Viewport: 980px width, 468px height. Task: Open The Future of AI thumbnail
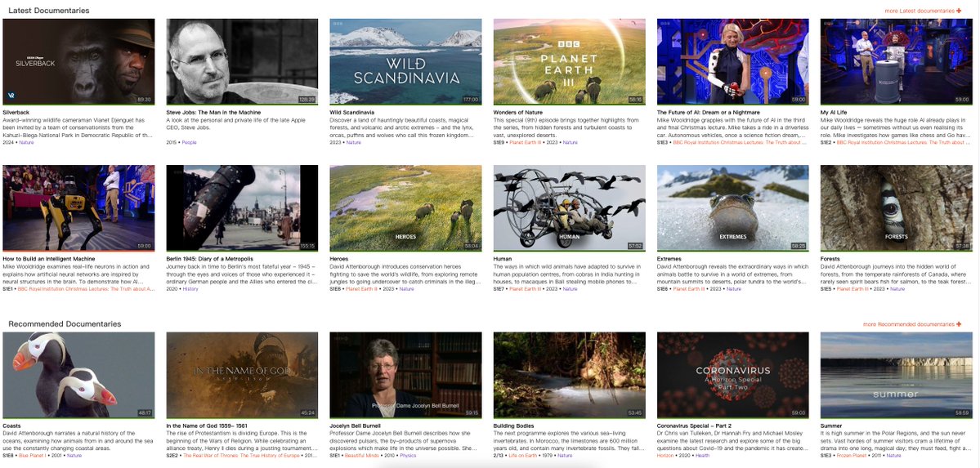click(732, 61)
